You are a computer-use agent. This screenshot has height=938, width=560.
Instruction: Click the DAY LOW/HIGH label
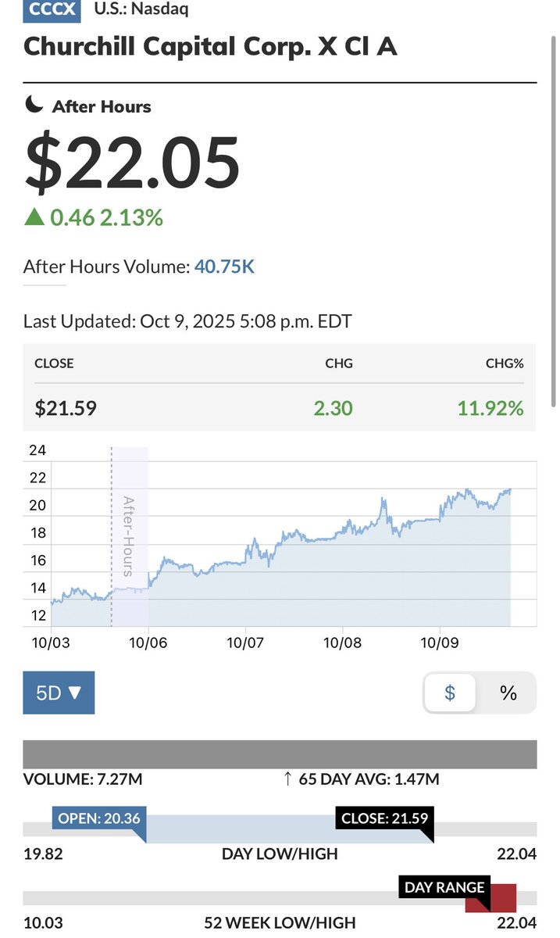pos(280,853)
